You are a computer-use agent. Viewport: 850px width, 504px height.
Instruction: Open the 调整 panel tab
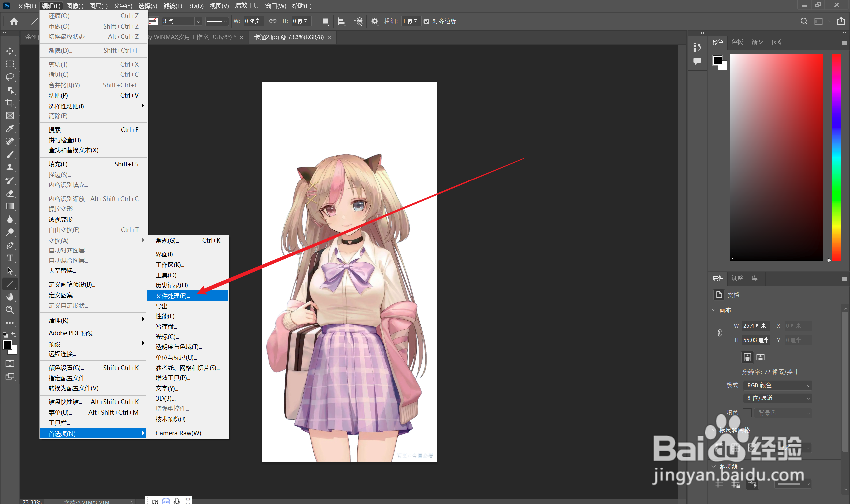coord(737,278)
